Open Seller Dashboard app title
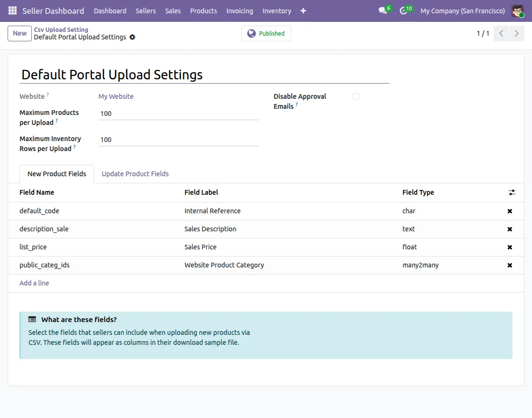 (53, 11)
